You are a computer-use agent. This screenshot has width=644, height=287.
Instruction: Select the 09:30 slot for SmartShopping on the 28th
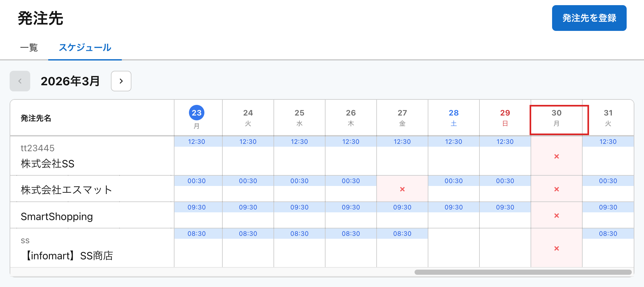(454, 207)
